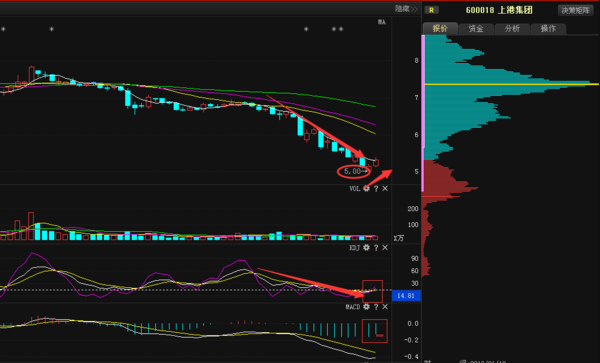
Task: Show help for the MACD indicator
Action: click(376, 307)
